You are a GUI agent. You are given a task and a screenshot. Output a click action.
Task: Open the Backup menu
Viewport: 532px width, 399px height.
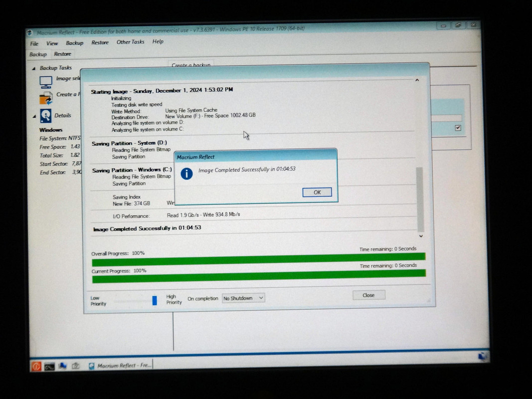[x=74, y=43]
